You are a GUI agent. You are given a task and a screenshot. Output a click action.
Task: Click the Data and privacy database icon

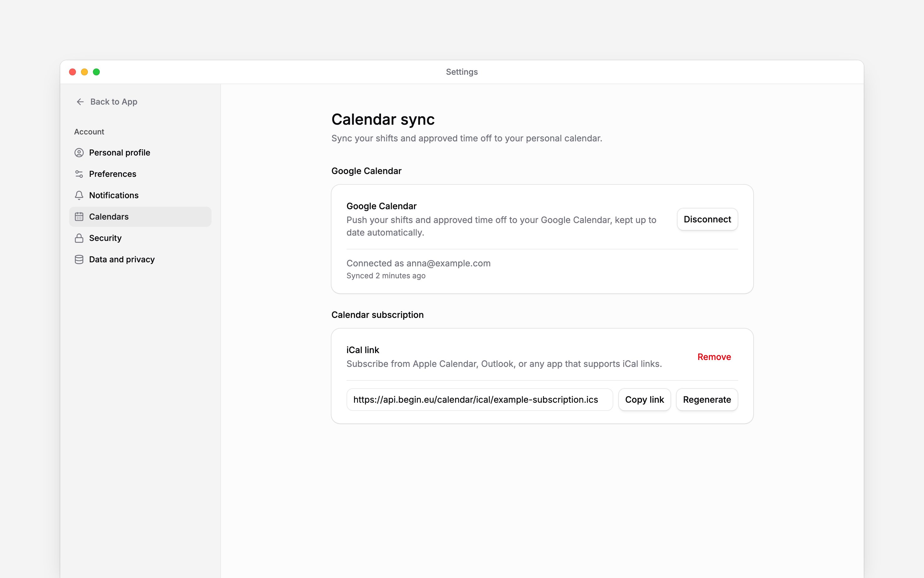pos(79,259)
